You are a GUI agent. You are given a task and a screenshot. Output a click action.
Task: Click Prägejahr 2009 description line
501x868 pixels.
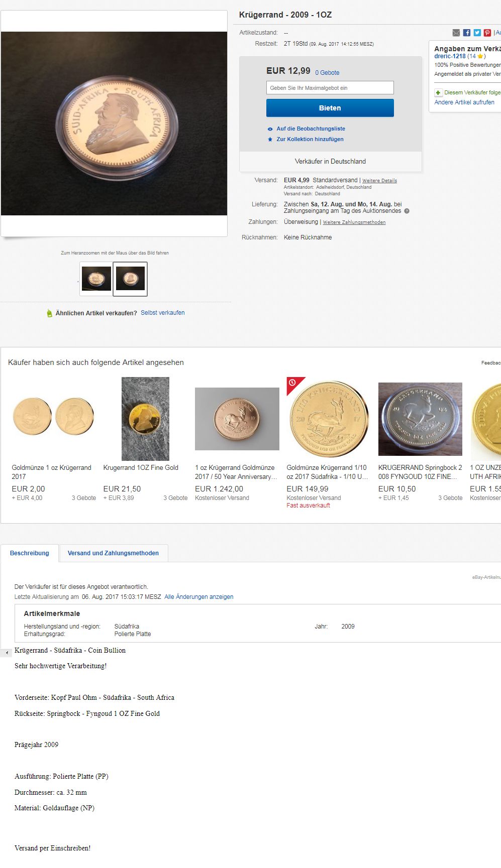click(36, 745)
